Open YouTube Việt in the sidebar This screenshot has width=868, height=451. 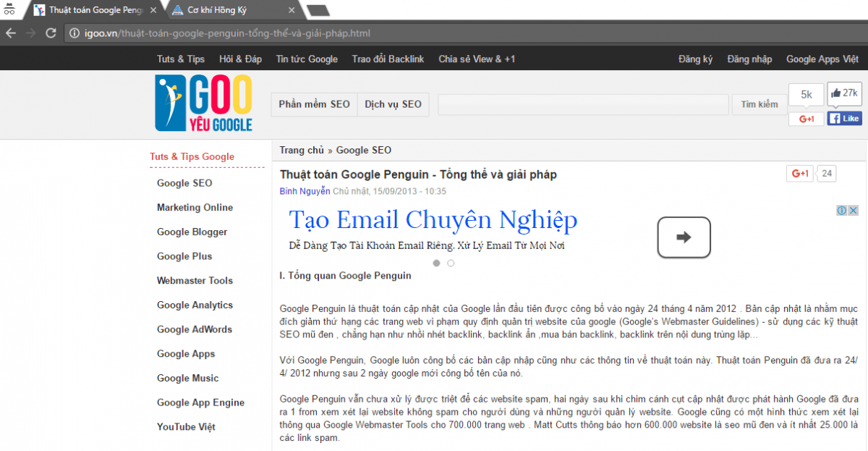coord(186,426)
